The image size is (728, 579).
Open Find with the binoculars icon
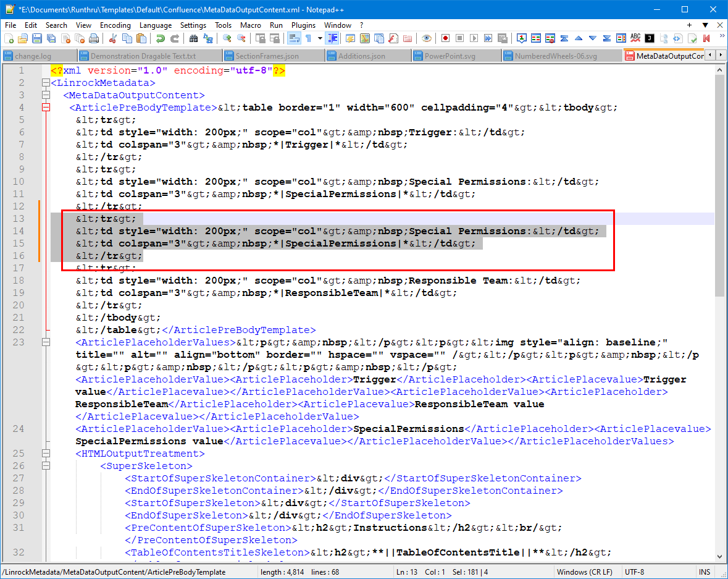point(194,38)
